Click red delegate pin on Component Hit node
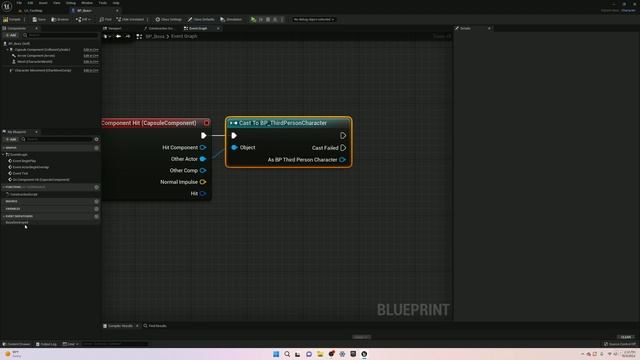640x360 pixels. pyautogui.click(x=207, y=123)
